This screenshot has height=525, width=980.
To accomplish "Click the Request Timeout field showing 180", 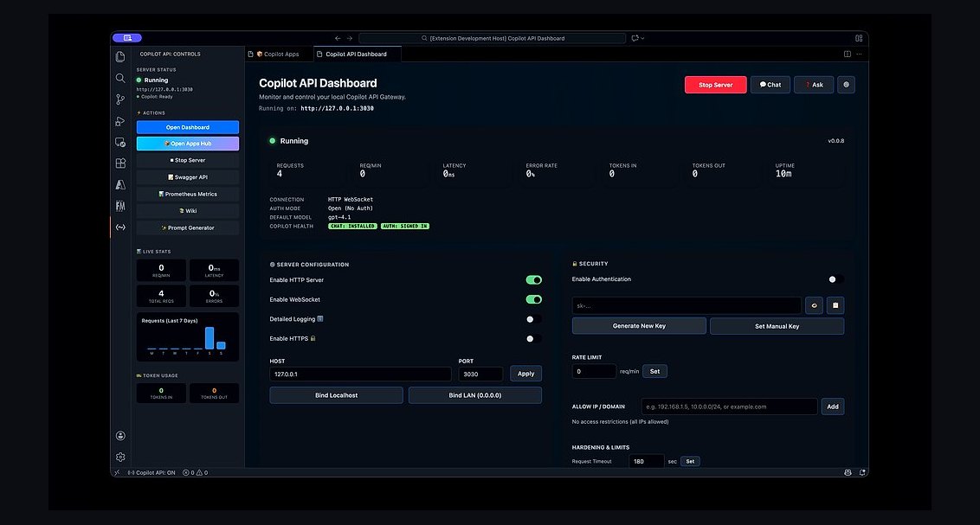I will 646,461.
